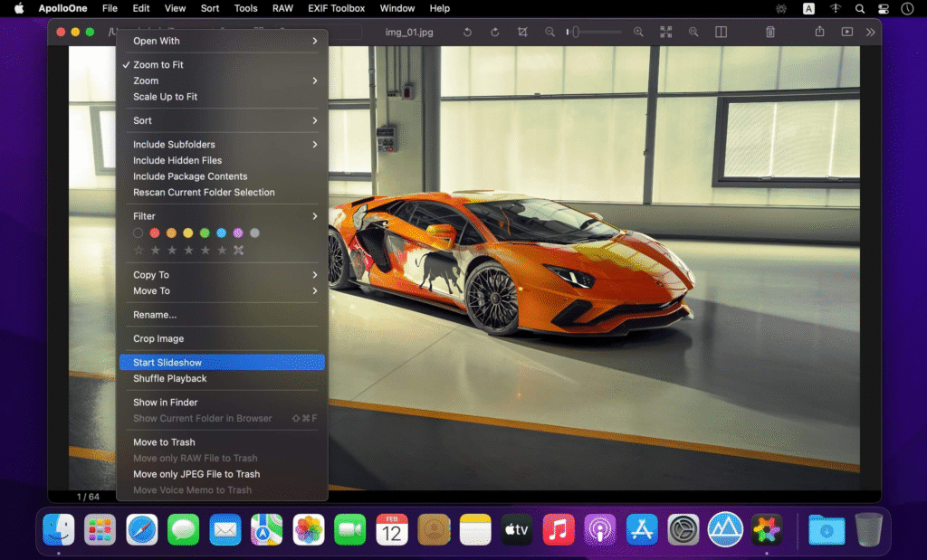
Task: Open the EXIF Toolbox menu in the menu bar
Action: point(334,8)
